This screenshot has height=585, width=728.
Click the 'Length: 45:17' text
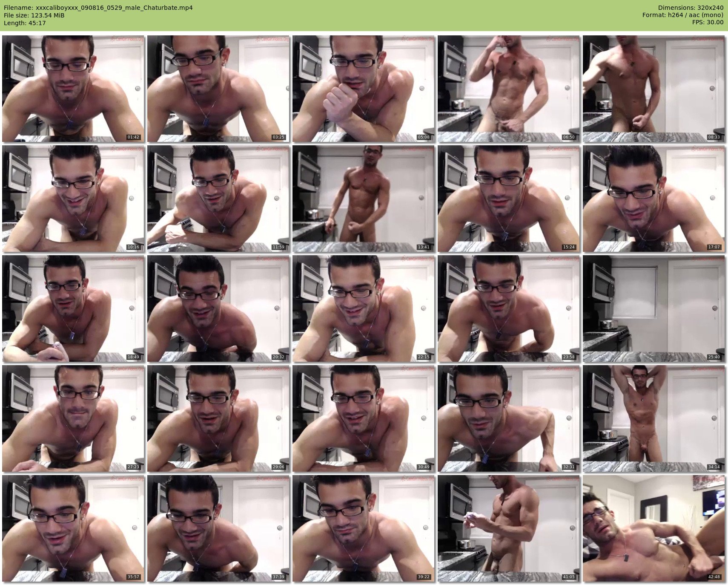pos(25,23)
